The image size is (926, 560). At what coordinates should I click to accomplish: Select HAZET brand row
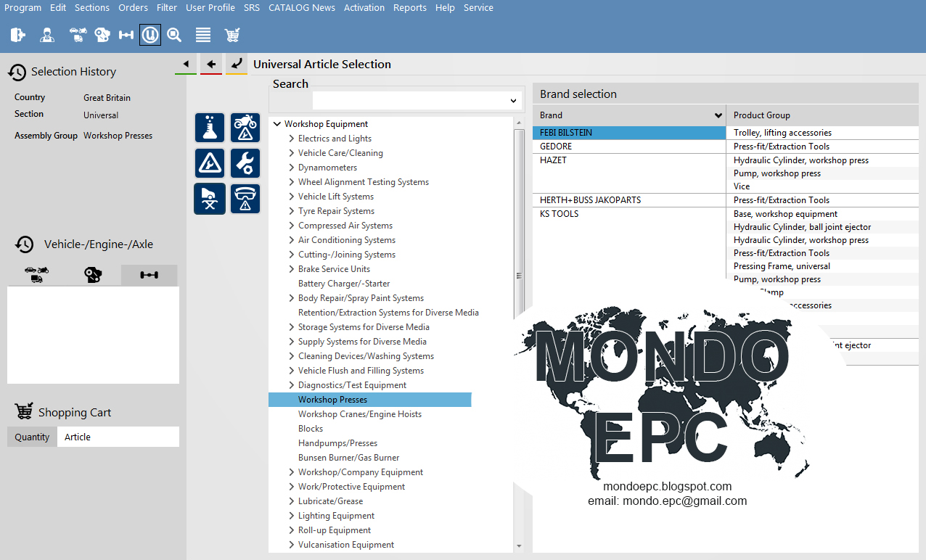coord(629,160)
